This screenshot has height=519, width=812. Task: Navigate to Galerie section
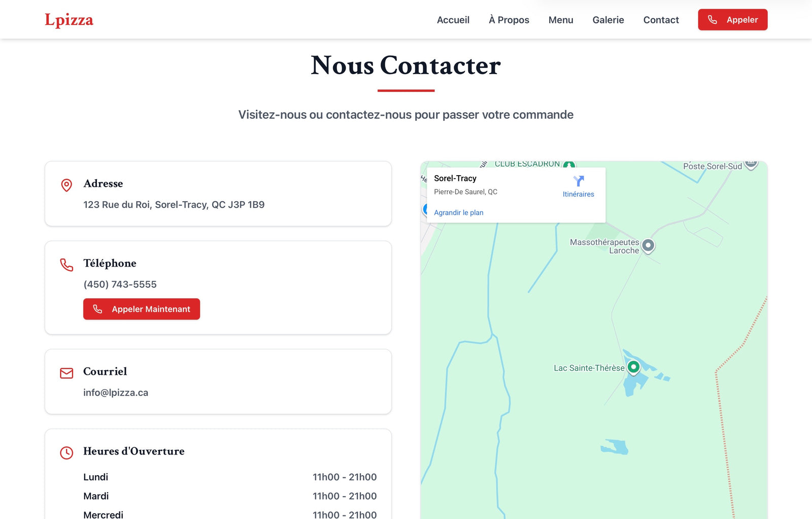608,20
